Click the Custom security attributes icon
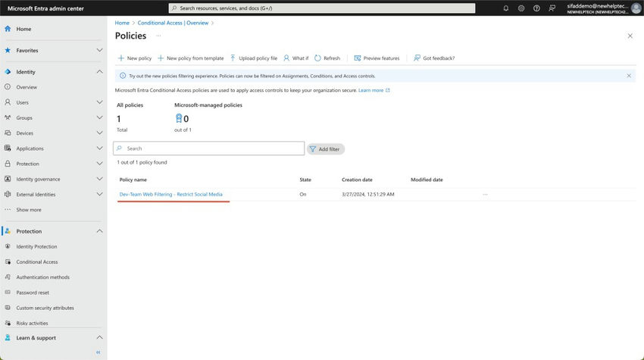This screenshot has width=644, height=360. tap(8, 308)
